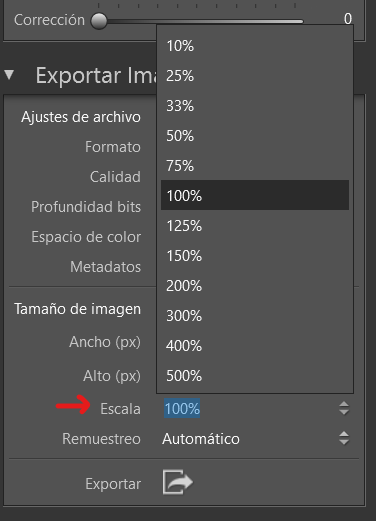
Task: Open the Remuestreo dropdown arrows
Action: point(344,438)
